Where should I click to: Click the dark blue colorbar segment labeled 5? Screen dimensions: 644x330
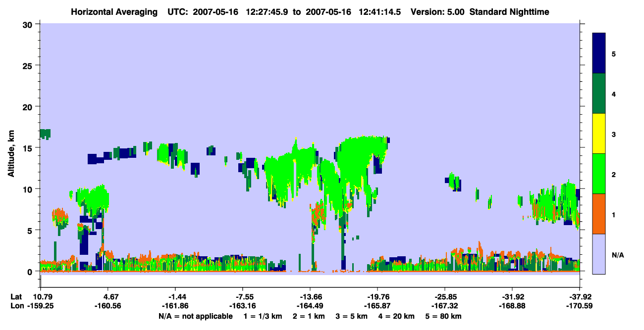(599, 53)
